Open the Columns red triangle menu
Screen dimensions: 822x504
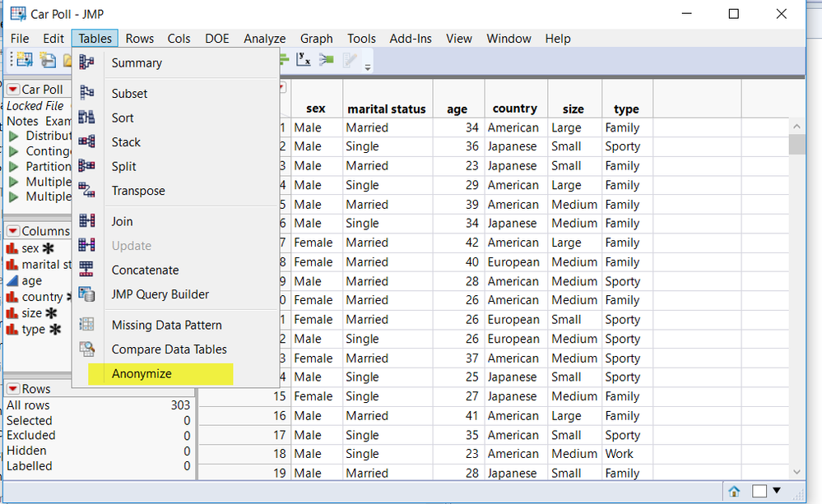tap(13, 231)
